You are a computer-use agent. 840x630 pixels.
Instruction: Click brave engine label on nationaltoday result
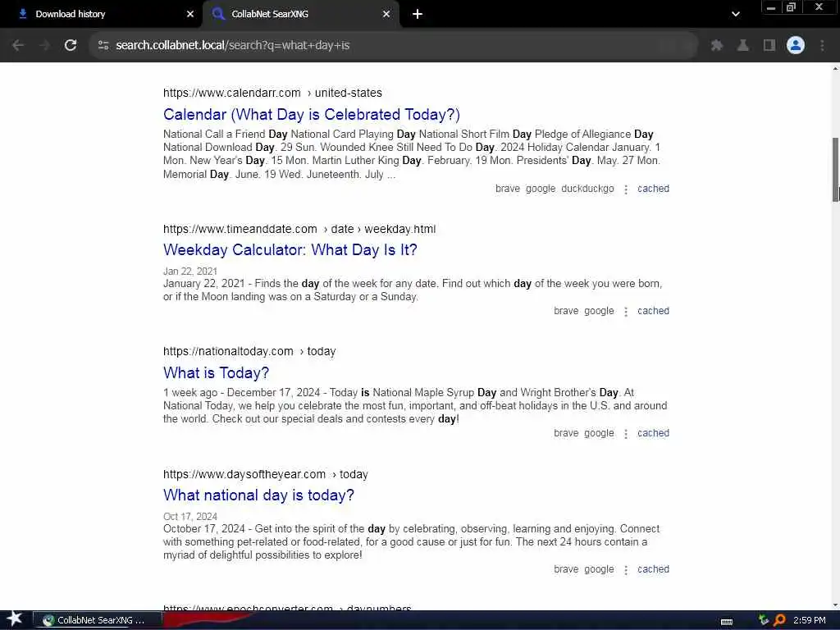pyautogui.click(x=566, y=433)
